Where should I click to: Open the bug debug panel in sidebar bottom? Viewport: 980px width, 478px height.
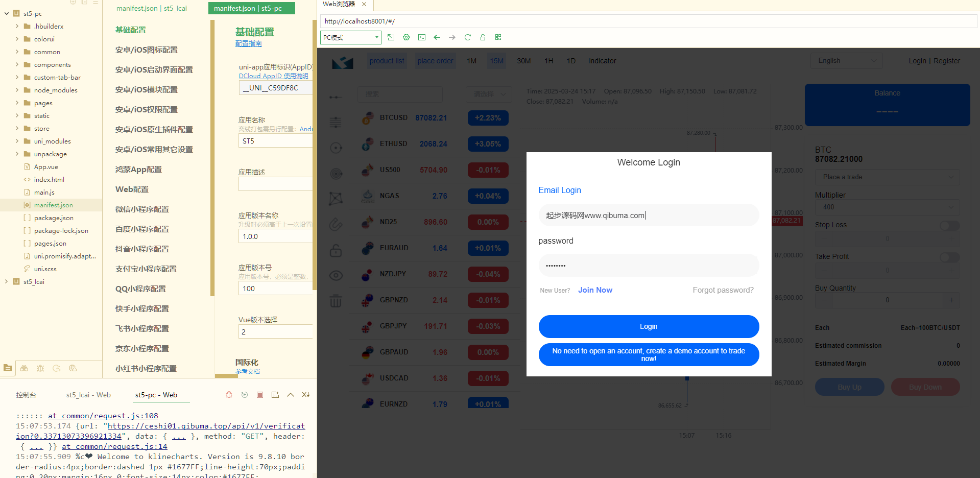click(40, 368)
